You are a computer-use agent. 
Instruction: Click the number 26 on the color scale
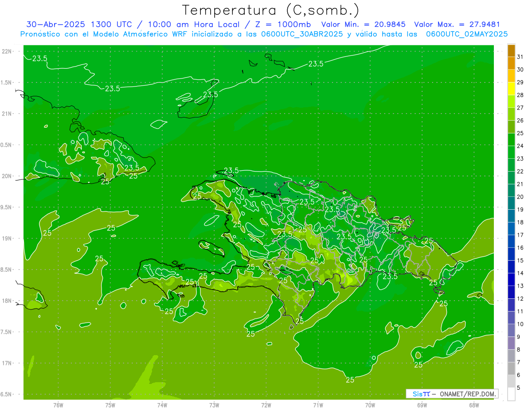coord(520,120)
